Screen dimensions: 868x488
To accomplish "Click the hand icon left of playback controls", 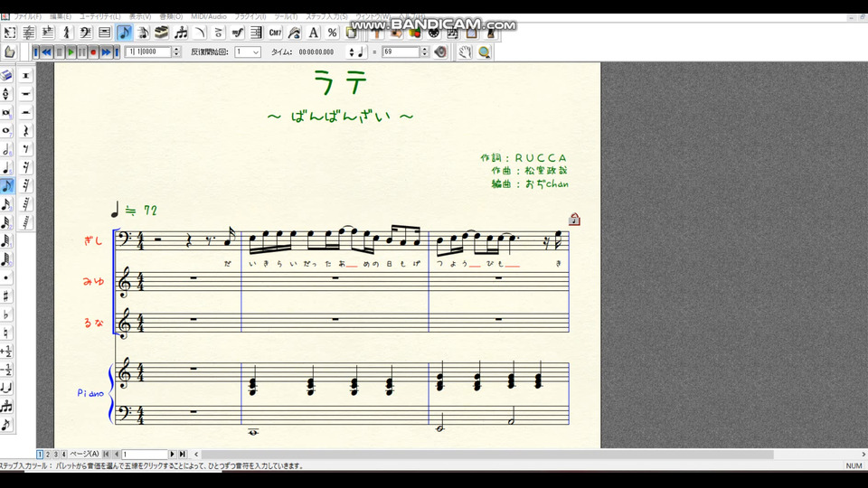I will click(9, 52).
